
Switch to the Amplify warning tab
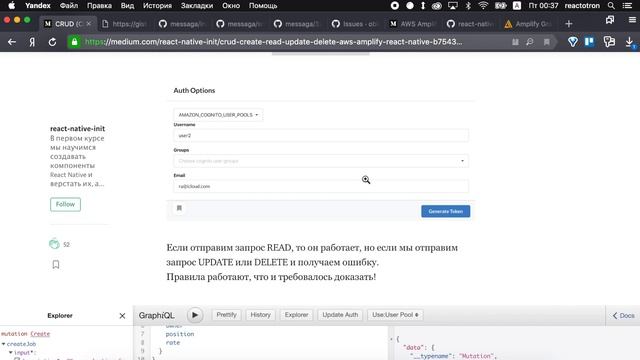528,24
